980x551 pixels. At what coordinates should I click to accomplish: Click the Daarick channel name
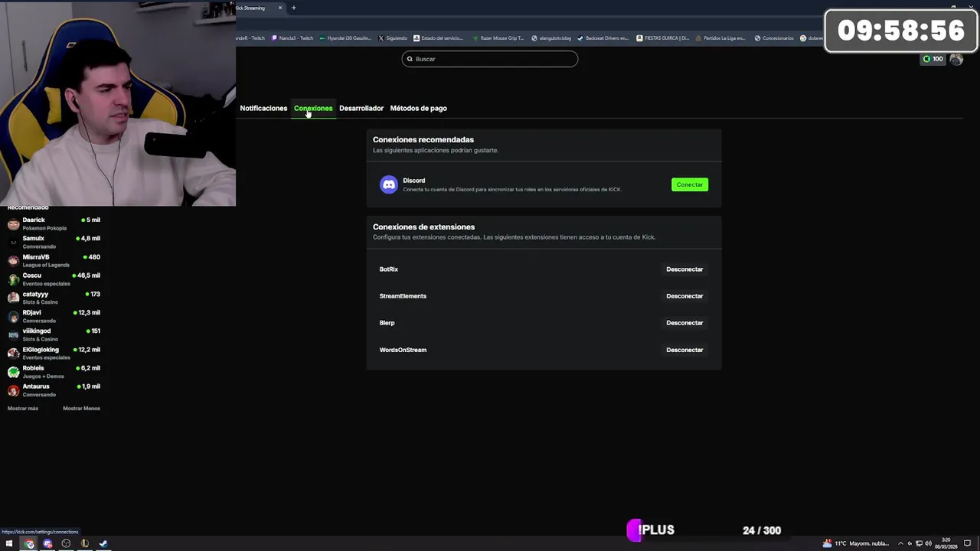34,220
